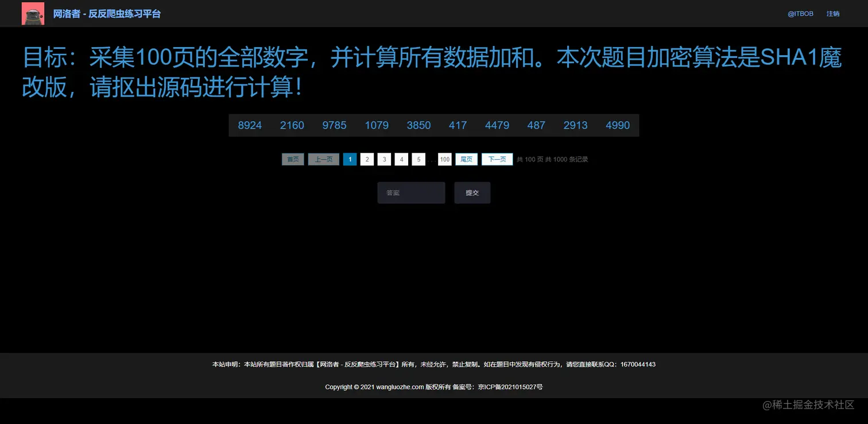The image size is (868, 424).
Task: Focus the 答案 answer input field
Action: [x=411, y=192]
